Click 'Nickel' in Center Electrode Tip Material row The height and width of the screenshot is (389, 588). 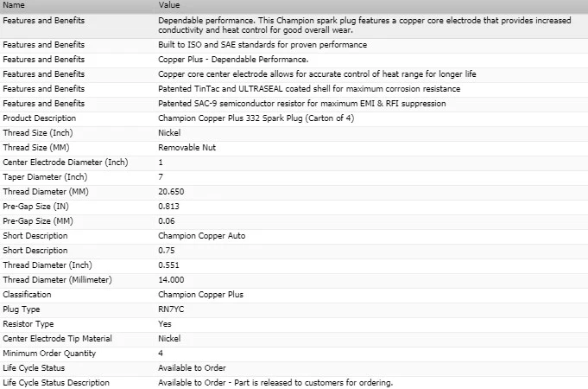tap(169, 339)
